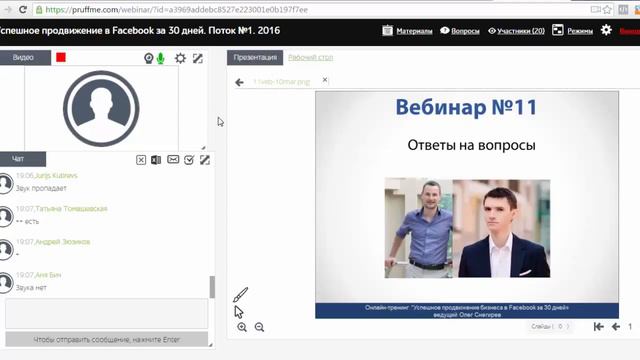
Task: Click the presentation file name tab label
Action: (282, 82)
